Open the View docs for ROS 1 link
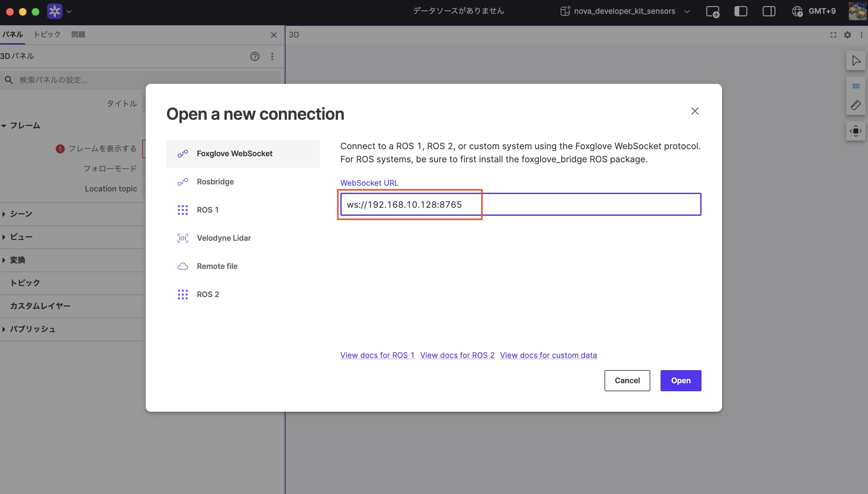This screenshot has width=868, height=494. [x=377, y=355]
